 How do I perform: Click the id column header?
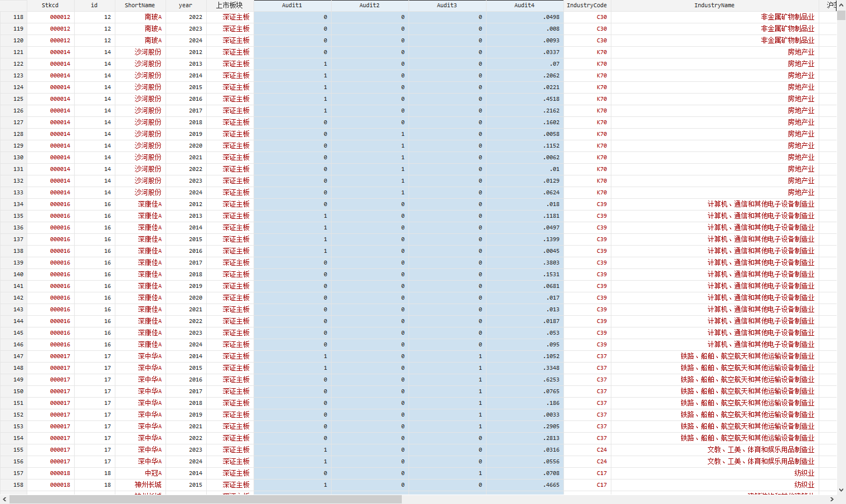click(94, 5)
